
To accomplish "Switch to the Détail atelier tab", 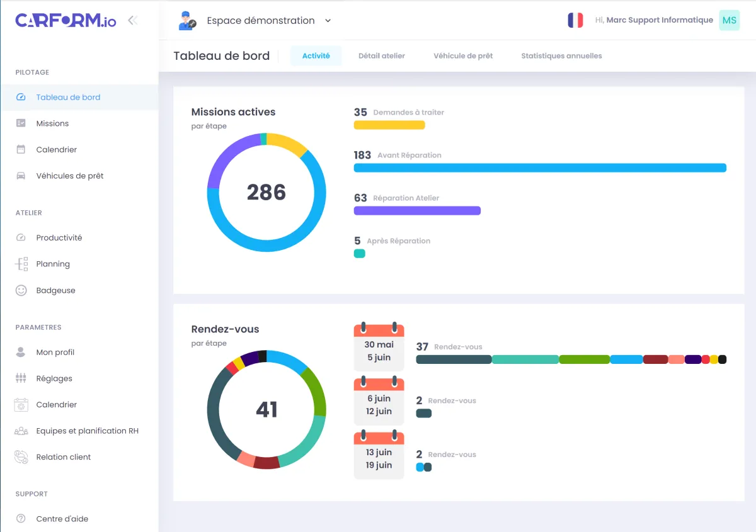I will [x=381, y=55].
